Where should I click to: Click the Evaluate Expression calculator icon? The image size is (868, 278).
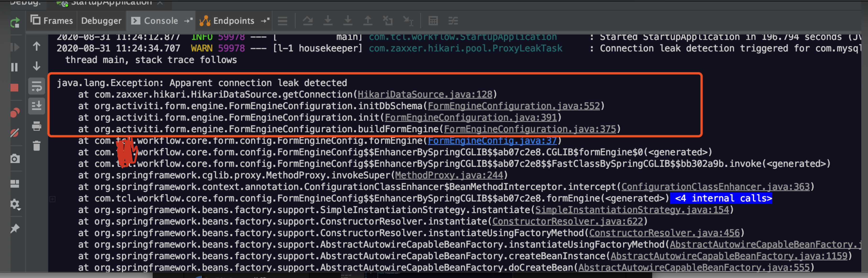(x=433, y=21)
